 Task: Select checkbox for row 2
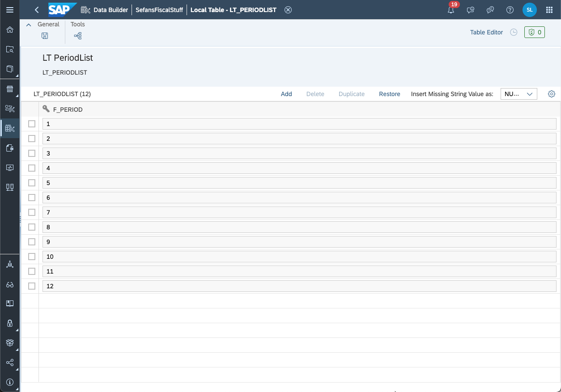32,139
